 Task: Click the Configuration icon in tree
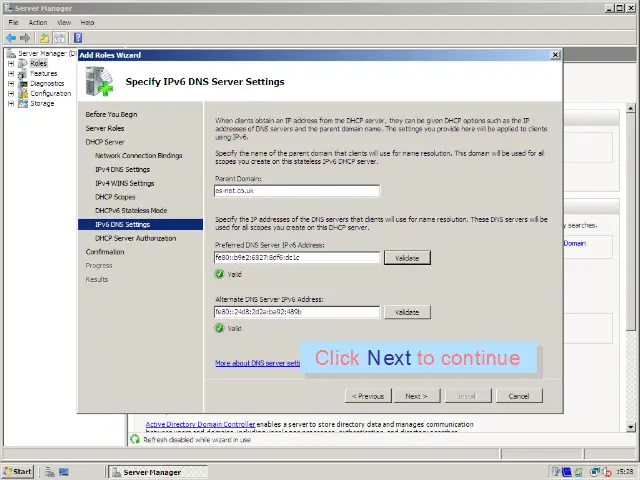[x=23, y=93]
